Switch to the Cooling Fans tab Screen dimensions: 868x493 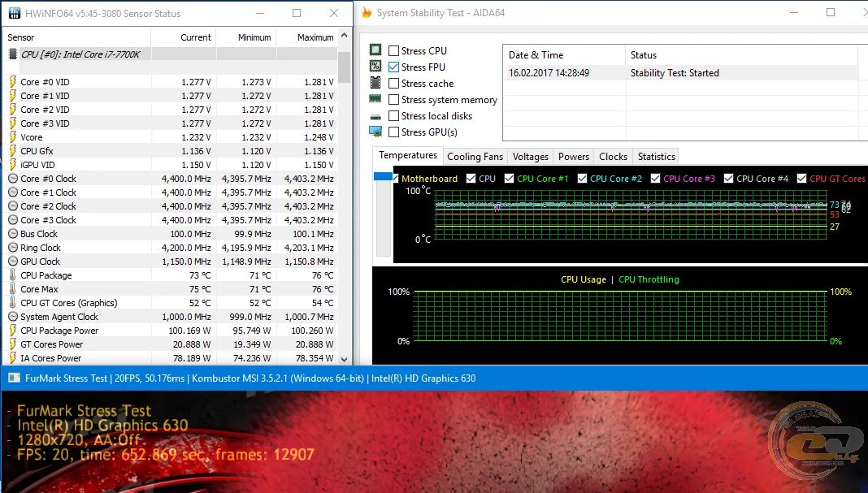(475, 157)
